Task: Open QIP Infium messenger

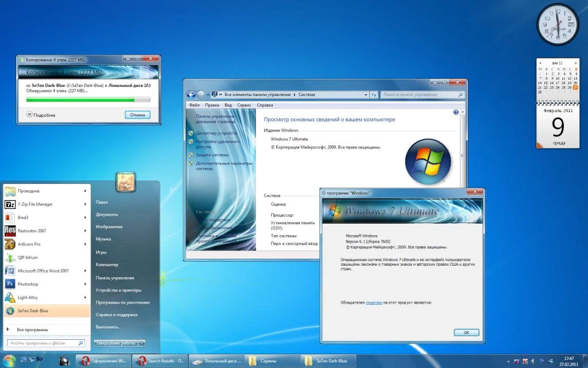Action: click(28, 258)
